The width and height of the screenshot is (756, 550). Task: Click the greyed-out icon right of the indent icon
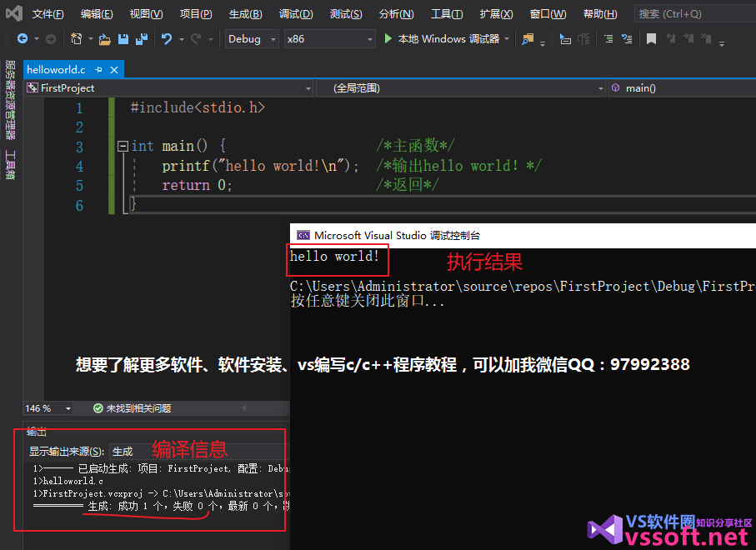coord(583,39)
